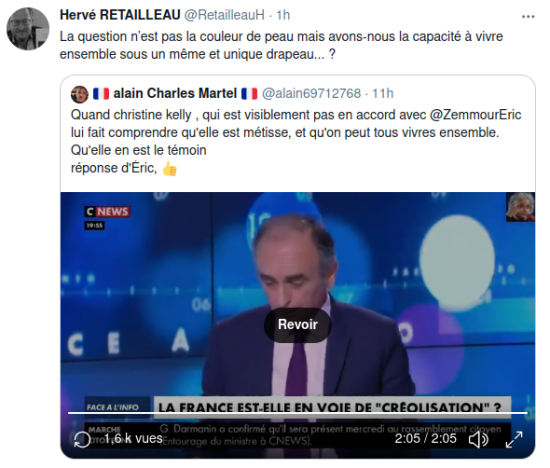The height and width of the screenshot is (468, 550).
Task: Click alain Charles Martel's small avatar
Action: coord(80,94)
